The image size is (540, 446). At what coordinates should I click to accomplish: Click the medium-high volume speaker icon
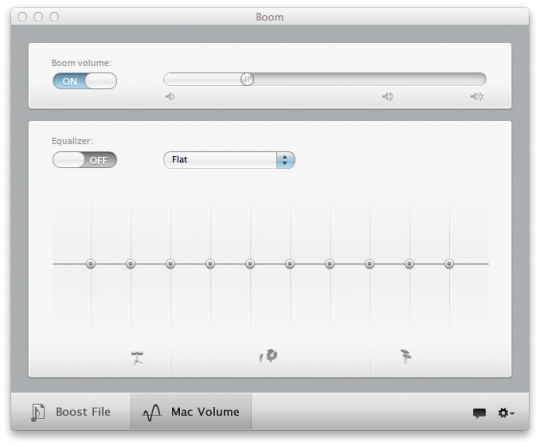coord(387,97)
